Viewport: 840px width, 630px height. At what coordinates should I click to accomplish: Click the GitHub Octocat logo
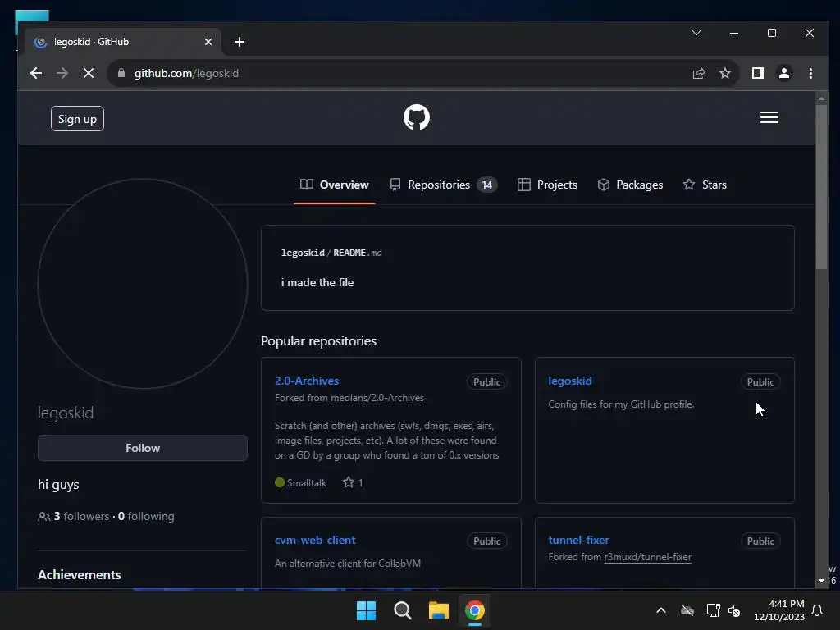point(416,117)
